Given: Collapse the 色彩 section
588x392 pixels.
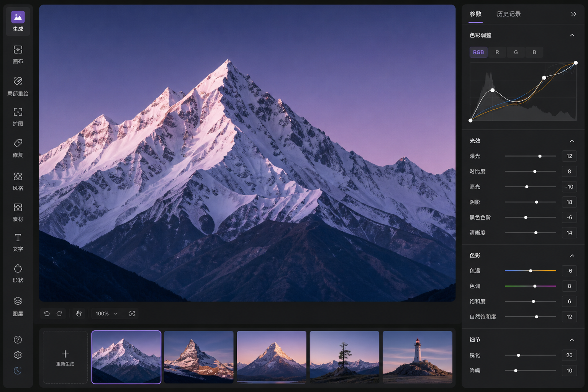Looking at the screenshot, I should click(x=572, y=256).
